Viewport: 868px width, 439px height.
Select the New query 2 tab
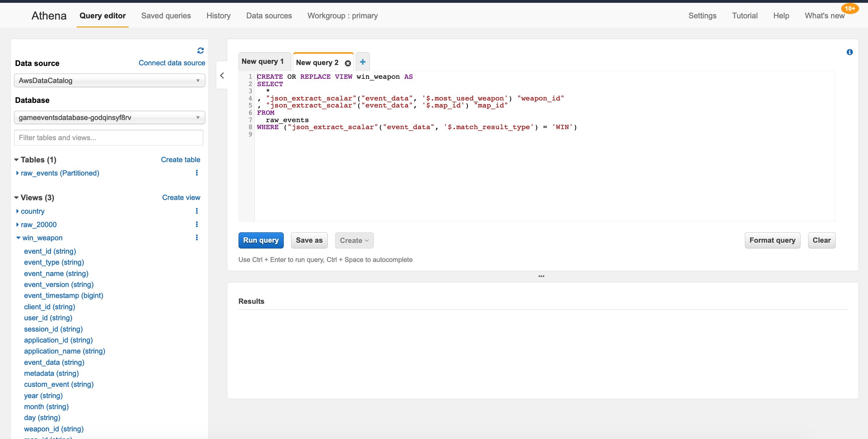click(317, 62)
